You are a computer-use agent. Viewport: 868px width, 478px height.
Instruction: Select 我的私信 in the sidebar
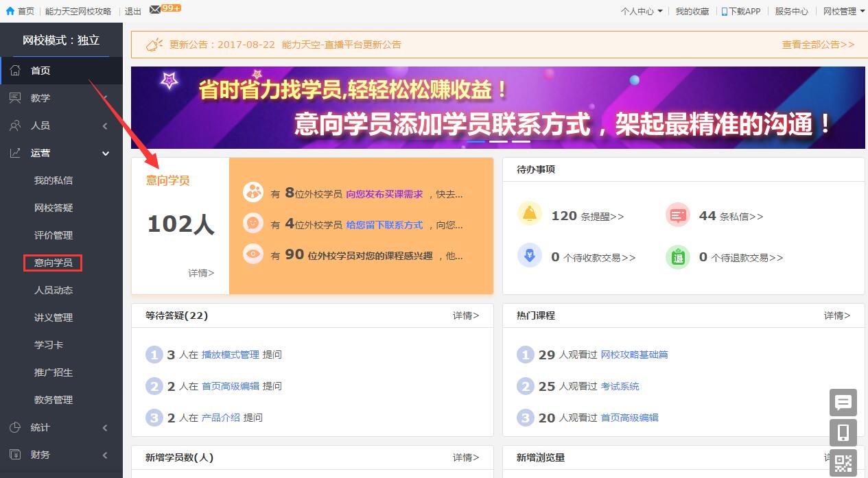click(x=53, y=180)
